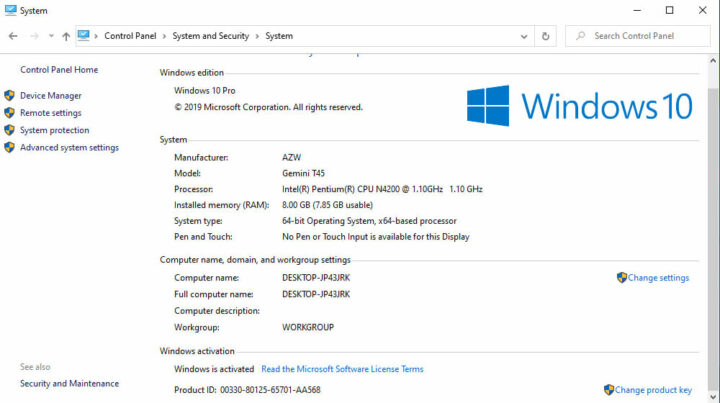Click the System window title icon
The height and width of the screenshot is (403, 720).
pos(11,10)
